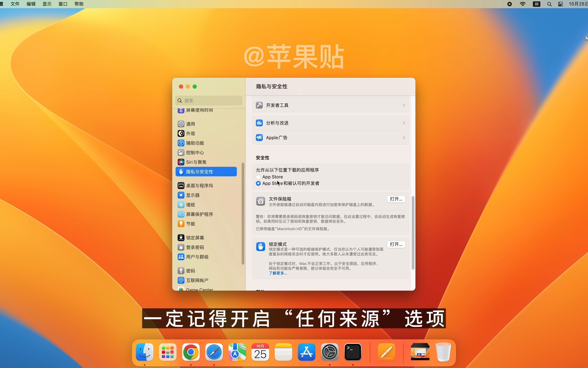
Task: Open 桌面与程序坞 settings
Action: point(195,186)
